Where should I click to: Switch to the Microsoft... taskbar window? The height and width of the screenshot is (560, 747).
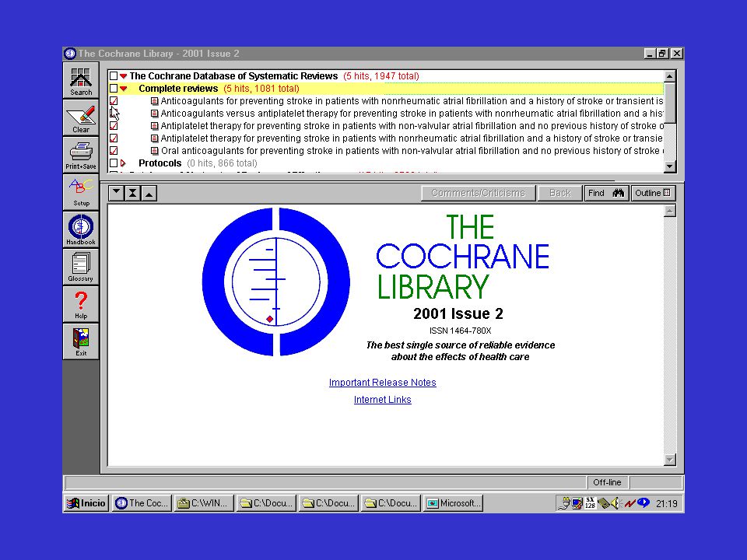[x=453, y=503]
